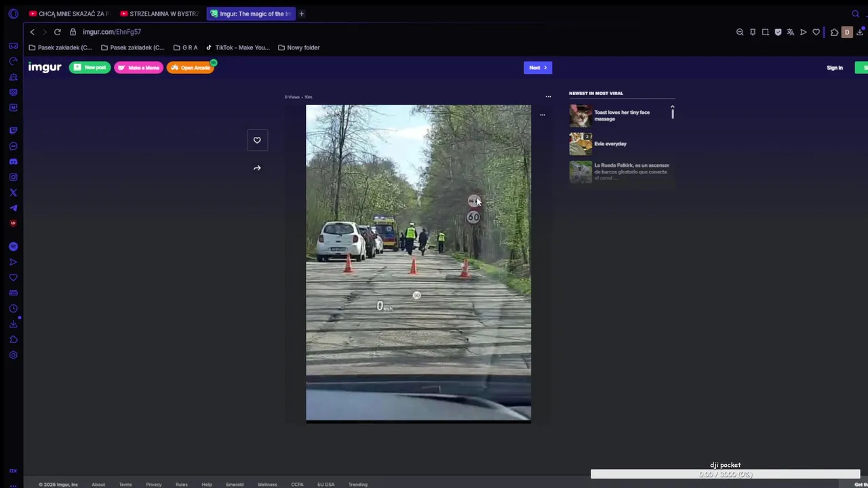Click the New post button
Image resolution: width=868 pixels, height=488 pixels.
point(90,68)
